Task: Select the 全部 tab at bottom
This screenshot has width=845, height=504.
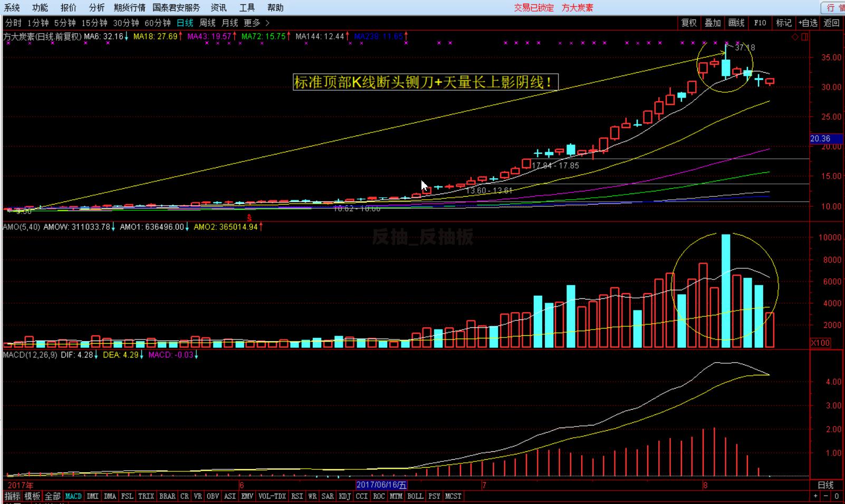Action: coord(53,496)
